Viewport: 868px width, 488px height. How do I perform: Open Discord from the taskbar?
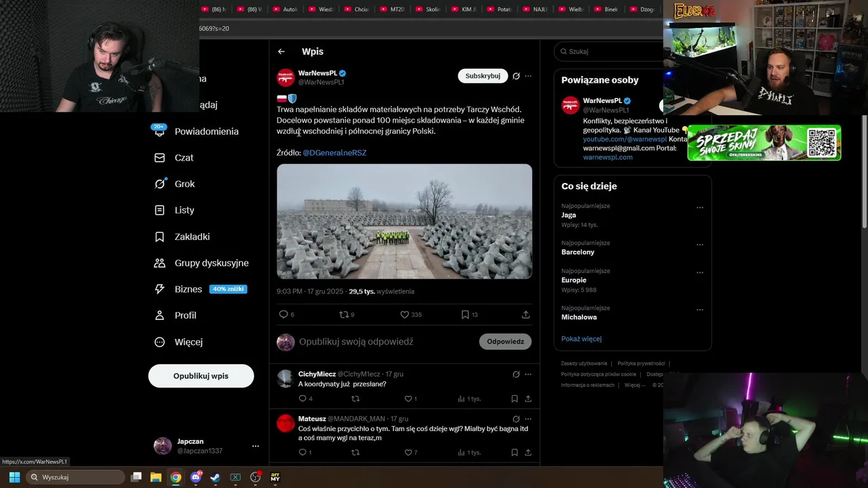tap(196, 477)
